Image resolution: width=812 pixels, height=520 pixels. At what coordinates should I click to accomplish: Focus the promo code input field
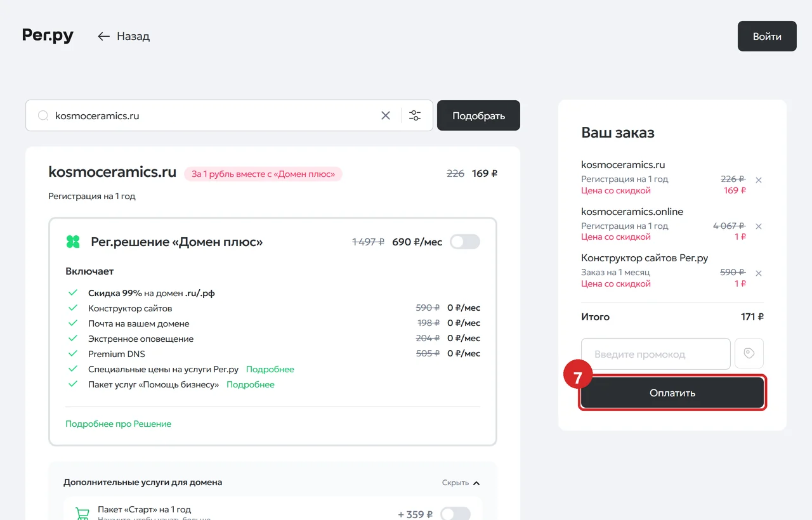[x=656, y=354]
